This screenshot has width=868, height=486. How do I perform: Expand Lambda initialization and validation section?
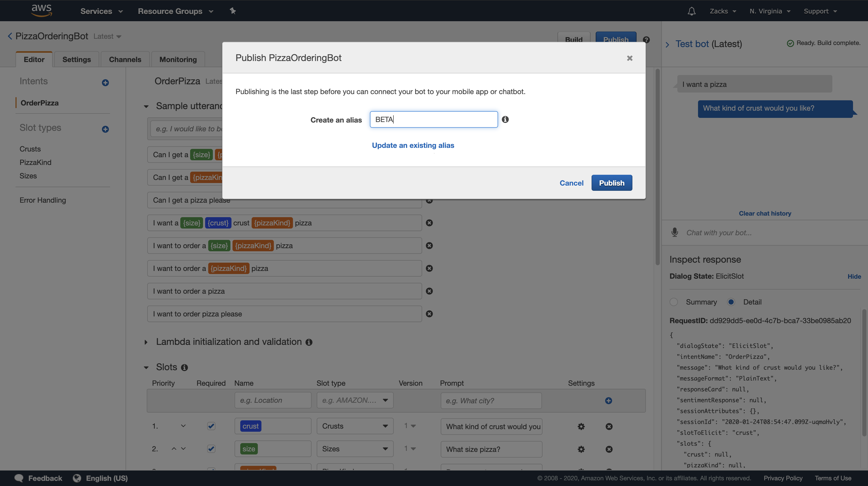(x=146, y=342)
